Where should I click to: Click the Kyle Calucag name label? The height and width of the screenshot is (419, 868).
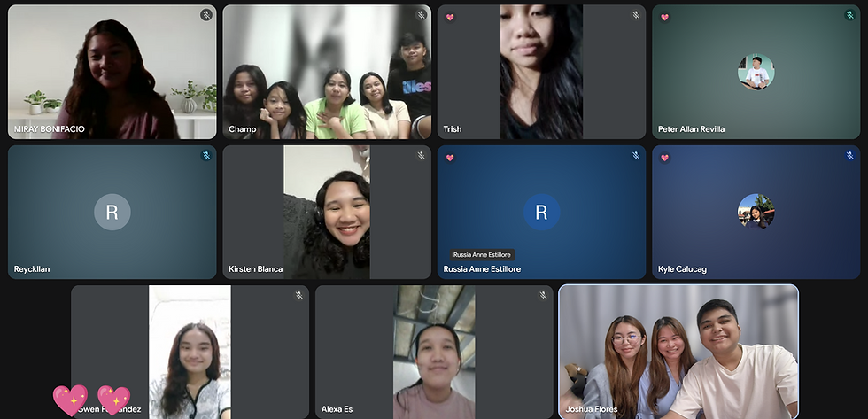coord(683,269)
